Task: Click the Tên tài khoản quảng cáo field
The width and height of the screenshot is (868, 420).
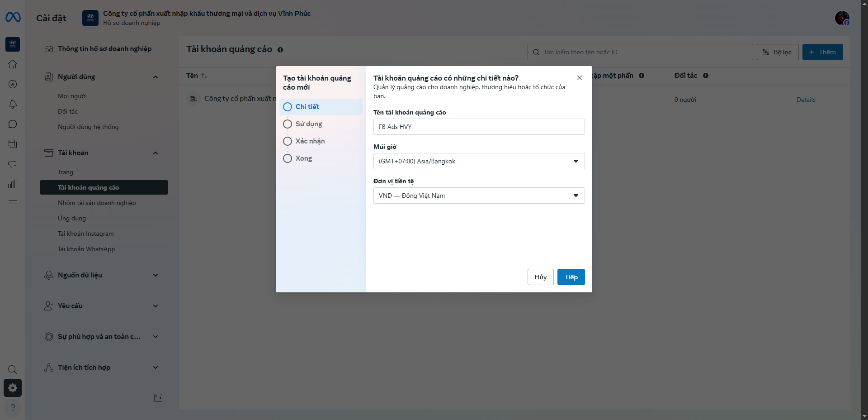Action: pyautogui.click(x=479, y=127)
